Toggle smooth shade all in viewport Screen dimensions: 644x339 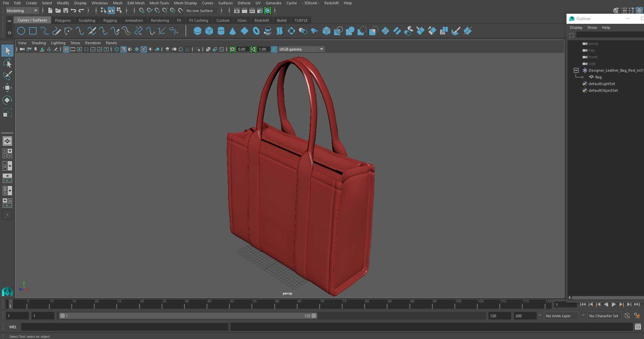[x=123, y=49]
